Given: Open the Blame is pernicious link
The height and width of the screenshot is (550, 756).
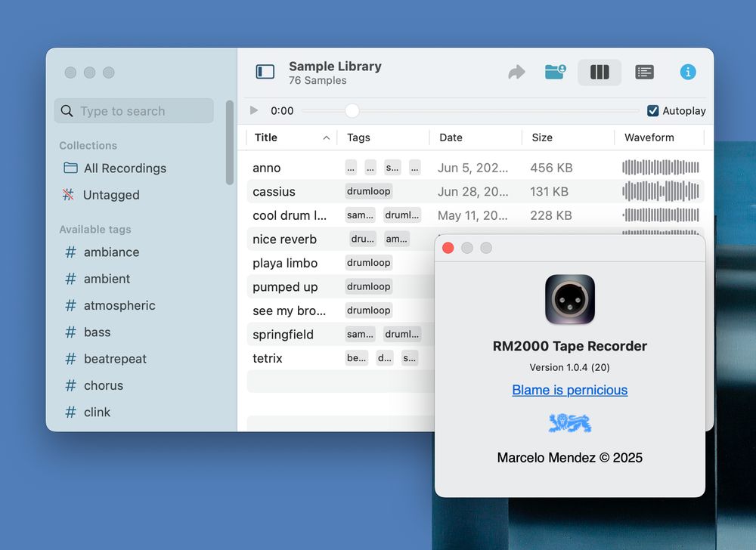Looking at the screenshot, I should pos(569,390).
